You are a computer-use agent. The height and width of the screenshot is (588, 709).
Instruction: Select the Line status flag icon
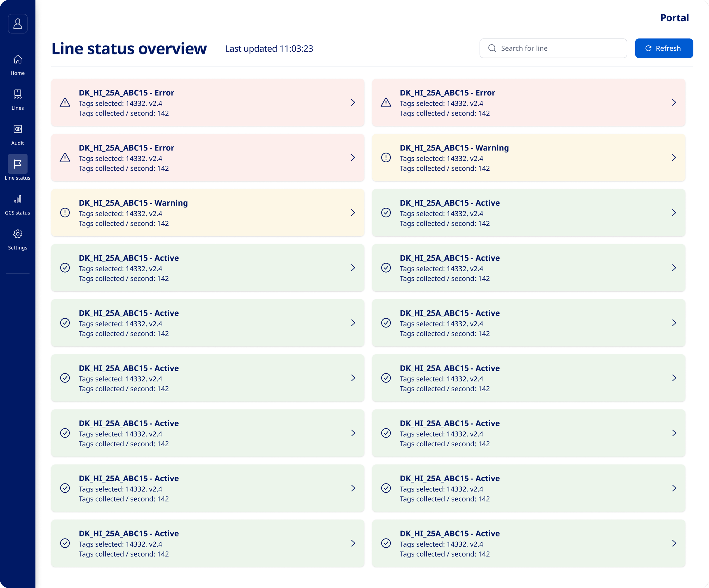18,164
